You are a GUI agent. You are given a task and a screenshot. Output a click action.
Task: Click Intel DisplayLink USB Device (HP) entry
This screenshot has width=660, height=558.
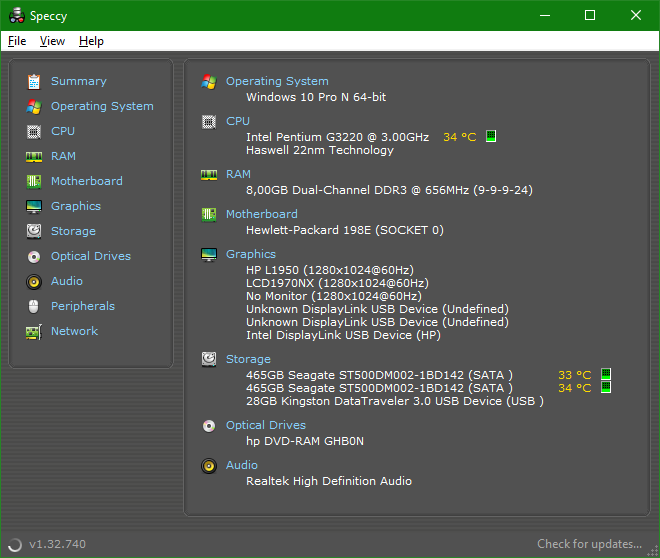(343, 335)
